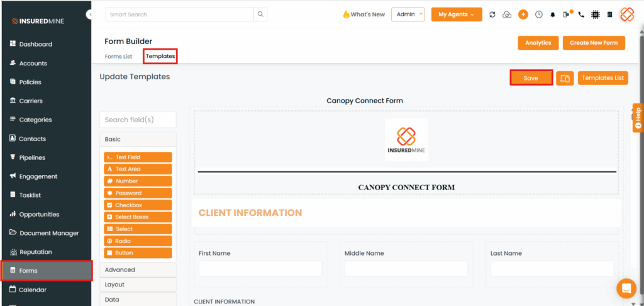The width and height of the screenshot is (644, 306).
Task: Expand the My Agents dropdown
Action: tap(456, 14)
